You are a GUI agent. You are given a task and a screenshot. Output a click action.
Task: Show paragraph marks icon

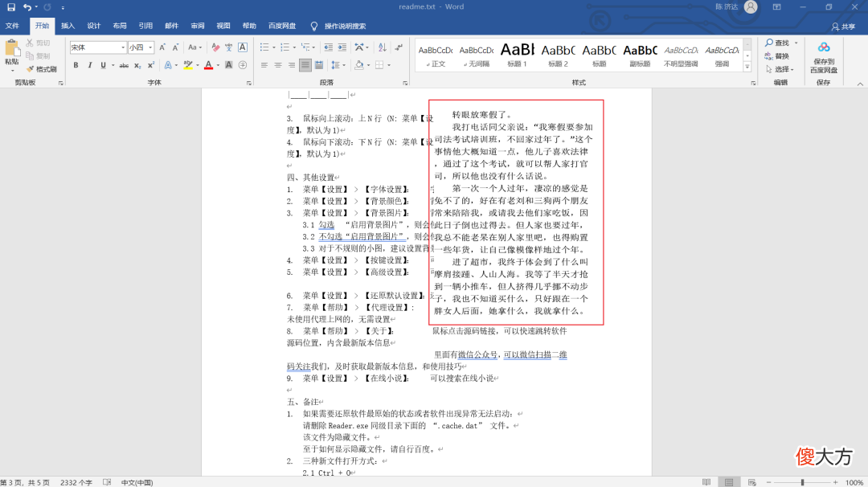click(399, 47)
